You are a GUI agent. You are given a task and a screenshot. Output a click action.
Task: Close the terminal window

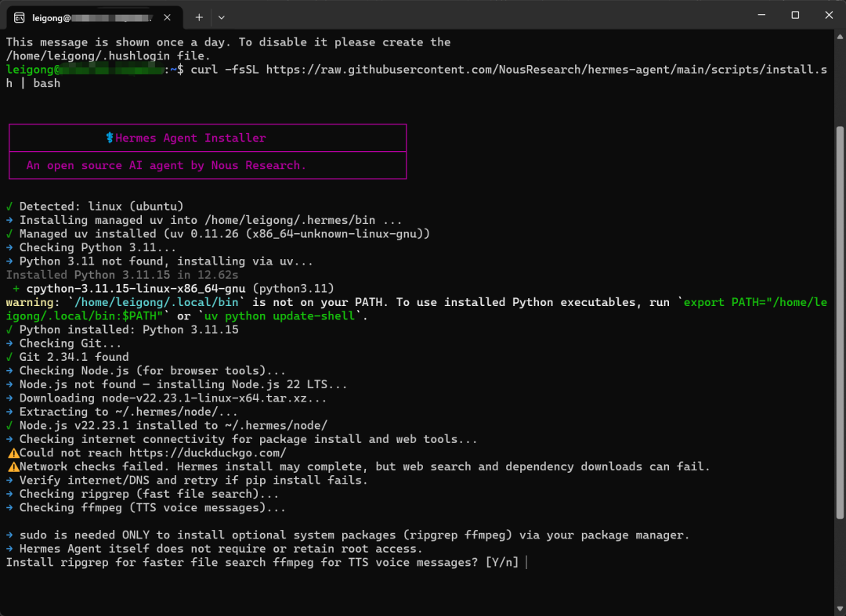click(829, 15)
